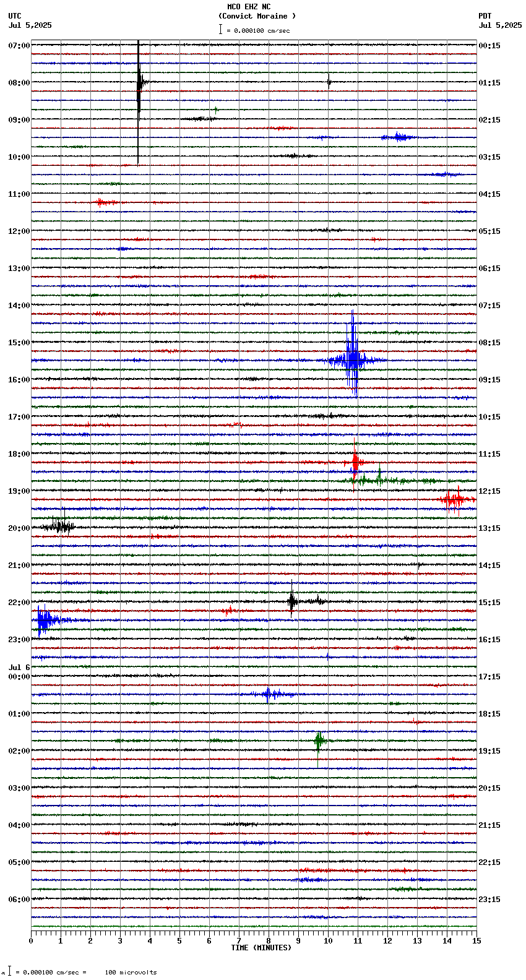526x980 pixels.
Task: Click the 12:15 PDT row label
Action: [489, 491]
